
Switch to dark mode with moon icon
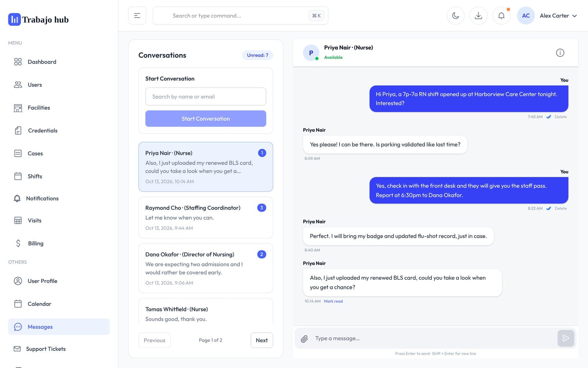[456, 15]
